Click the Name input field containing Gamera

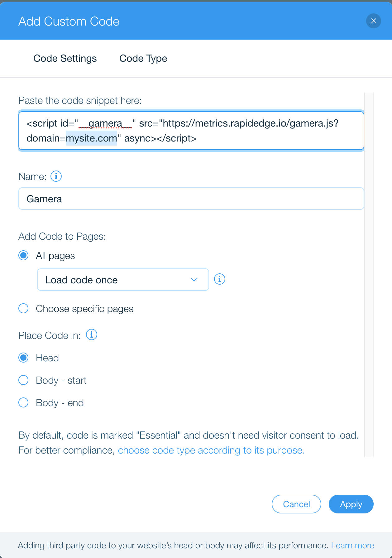click(x=191, y=199)
